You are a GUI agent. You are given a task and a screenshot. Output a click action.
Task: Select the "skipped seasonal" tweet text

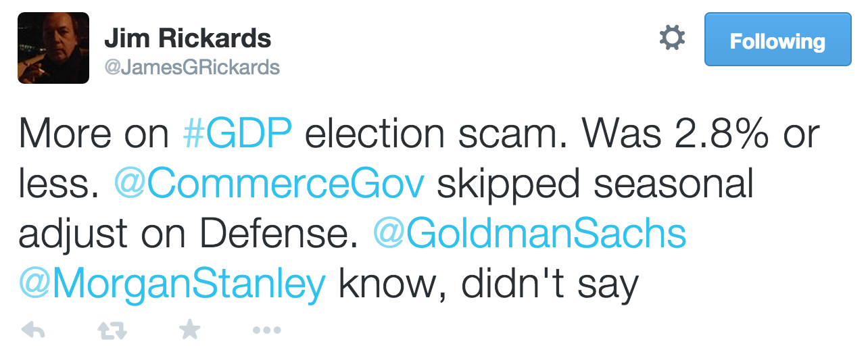[x=595, y=184]
